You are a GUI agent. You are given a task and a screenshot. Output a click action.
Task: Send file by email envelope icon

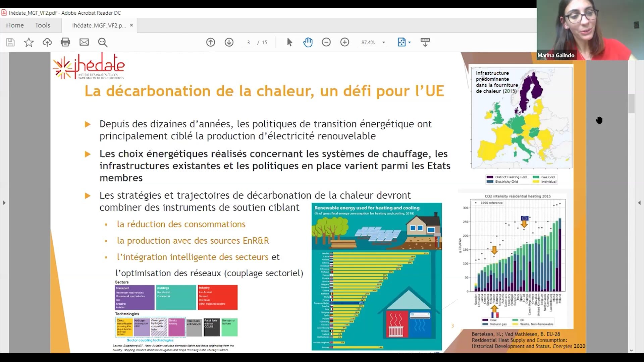pos(84,42)
